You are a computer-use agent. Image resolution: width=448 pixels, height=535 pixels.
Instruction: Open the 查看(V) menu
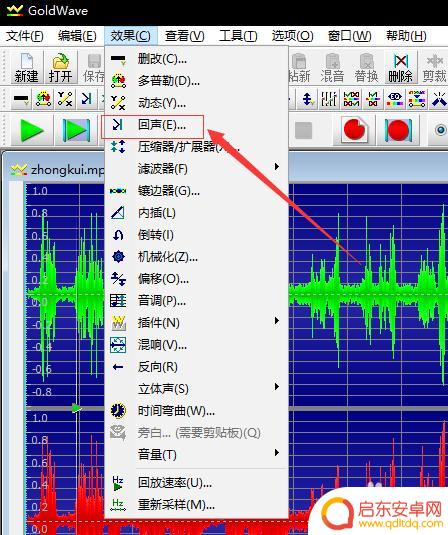[x=185, y=35]
